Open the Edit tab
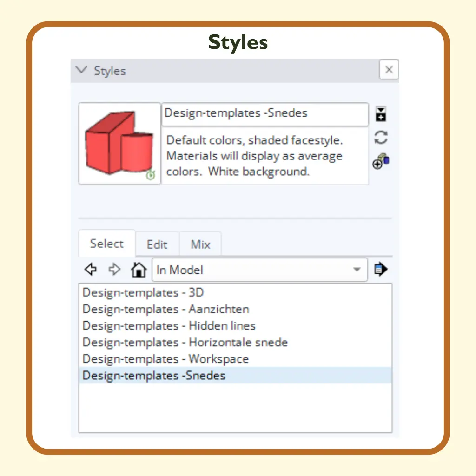 tap(157, 245)
